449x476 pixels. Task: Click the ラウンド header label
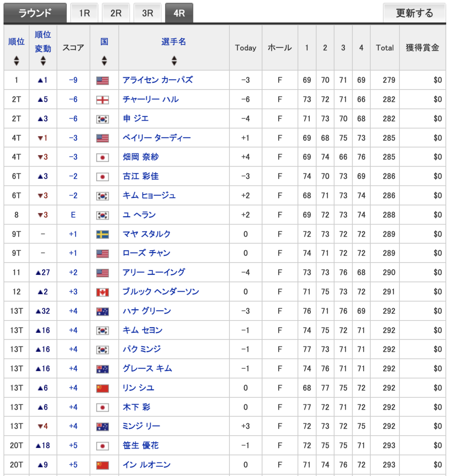(35, 13)
